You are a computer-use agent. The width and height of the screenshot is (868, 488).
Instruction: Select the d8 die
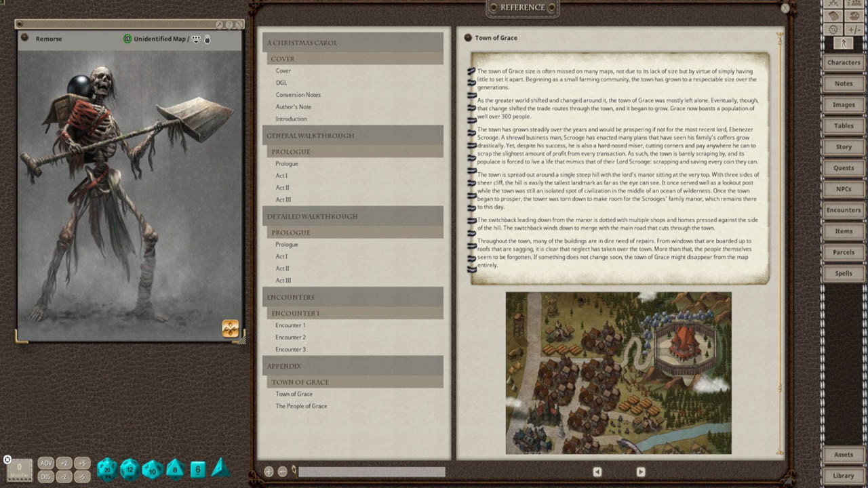click(x=175, y=468)
